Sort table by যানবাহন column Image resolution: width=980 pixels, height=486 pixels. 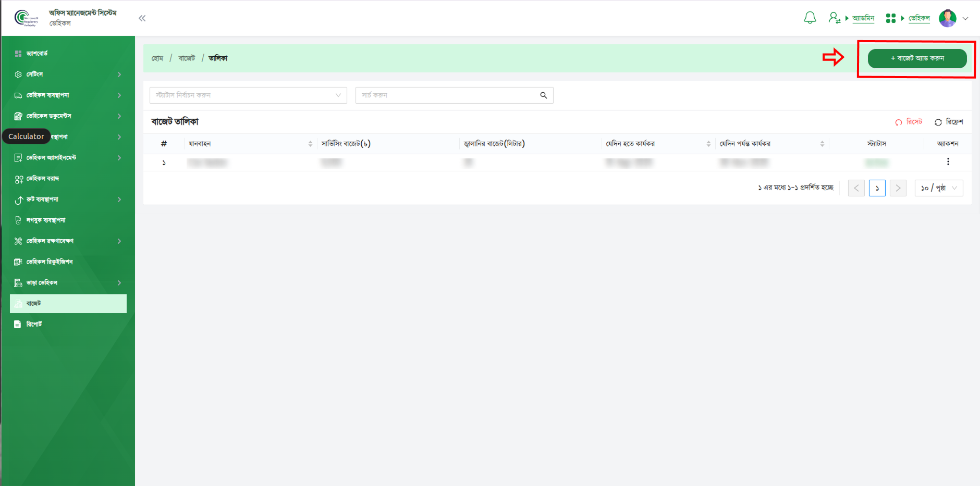pos(310,144)
